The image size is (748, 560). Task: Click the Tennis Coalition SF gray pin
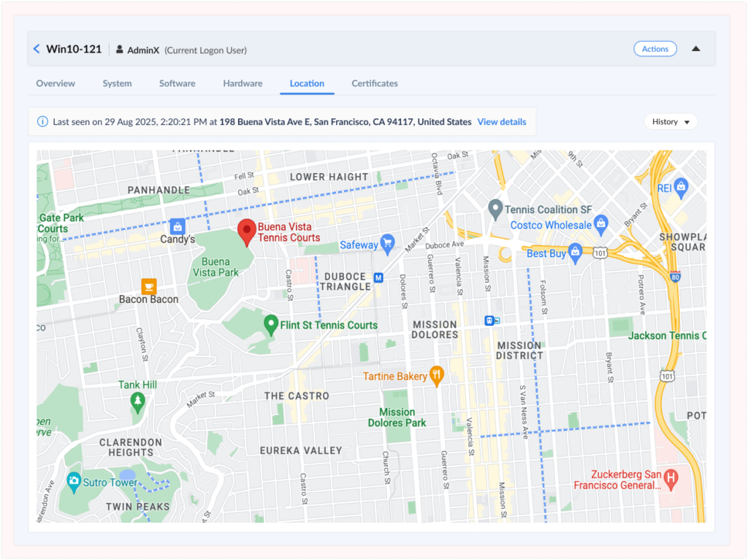[x=495, y=210]
